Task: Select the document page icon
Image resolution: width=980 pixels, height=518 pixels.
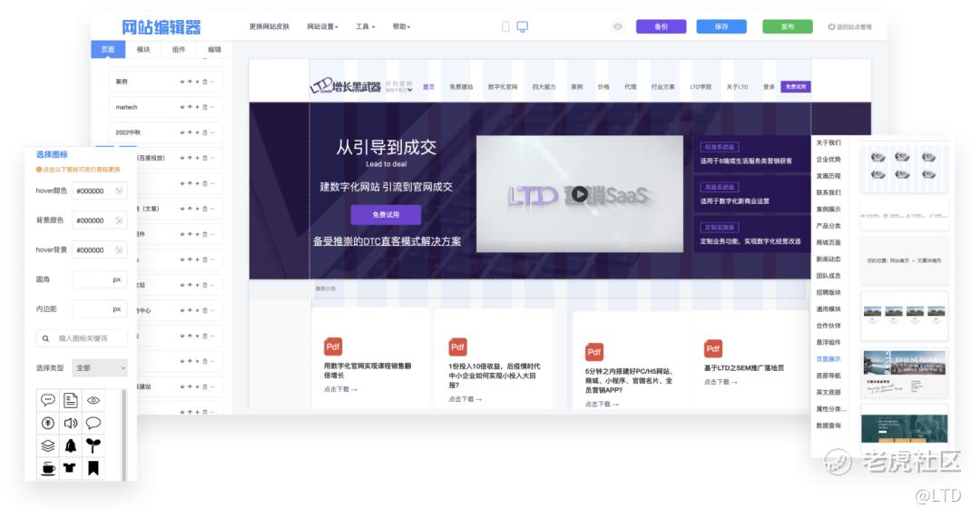Action: click(71, 400)
